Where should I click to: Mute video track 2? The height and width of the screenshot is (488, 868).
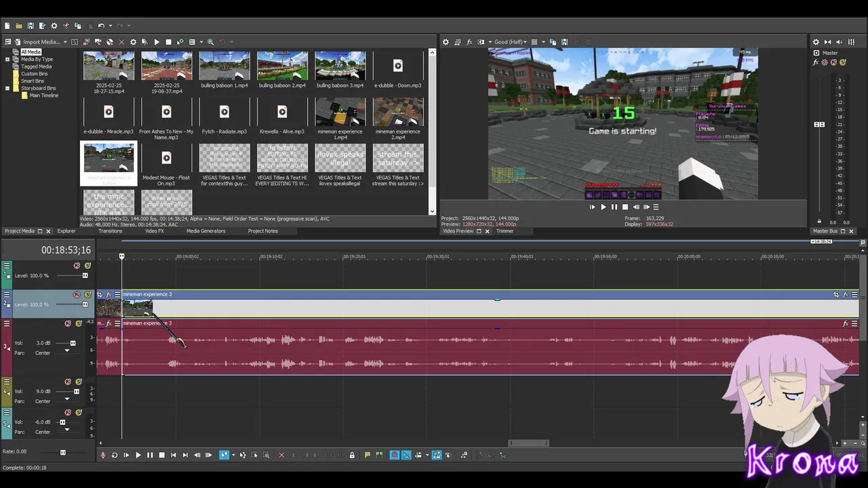(77, 295)
